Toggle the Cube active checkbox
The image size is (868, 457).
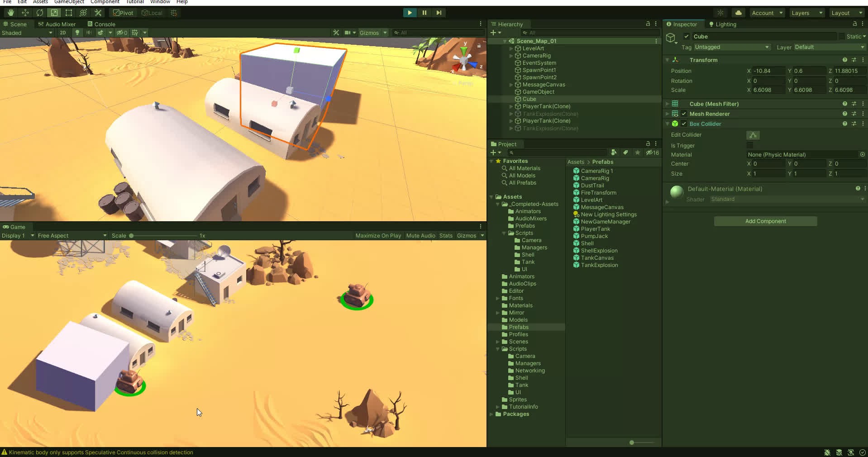tap(687, 36)
